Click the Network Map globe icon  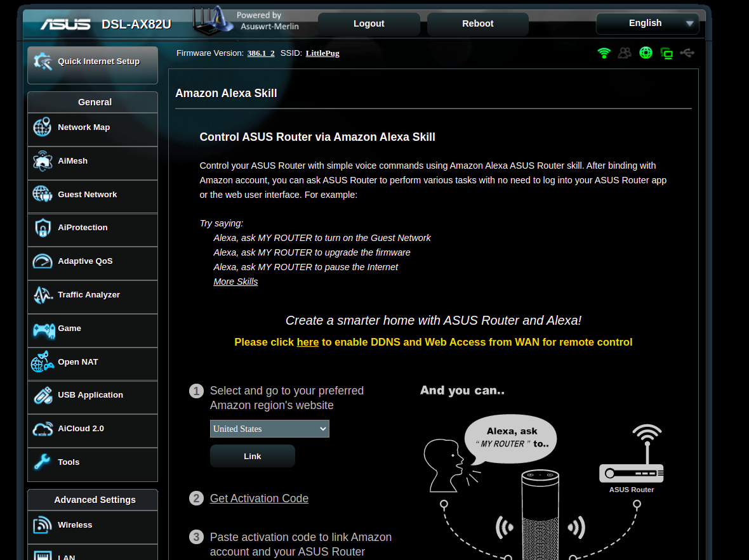coord(42,127)
